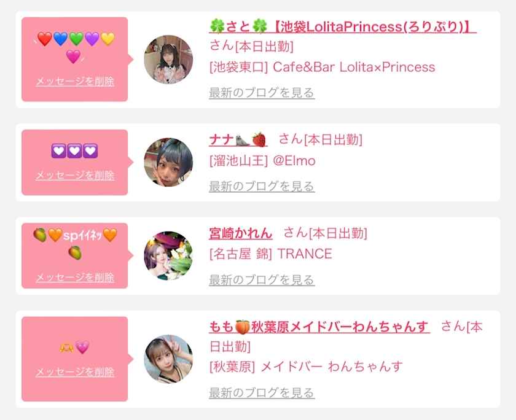Viewport: 516px width, 420px height.
Task: Click the strawberry emoji next to ナナ
Action: point(259,140)
